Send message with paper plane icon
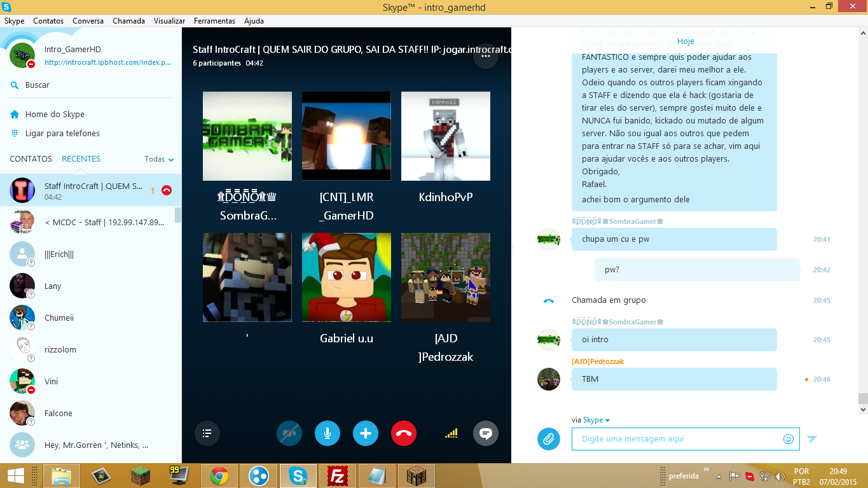This screenshot has width=868, height=488. pos(812,439)
